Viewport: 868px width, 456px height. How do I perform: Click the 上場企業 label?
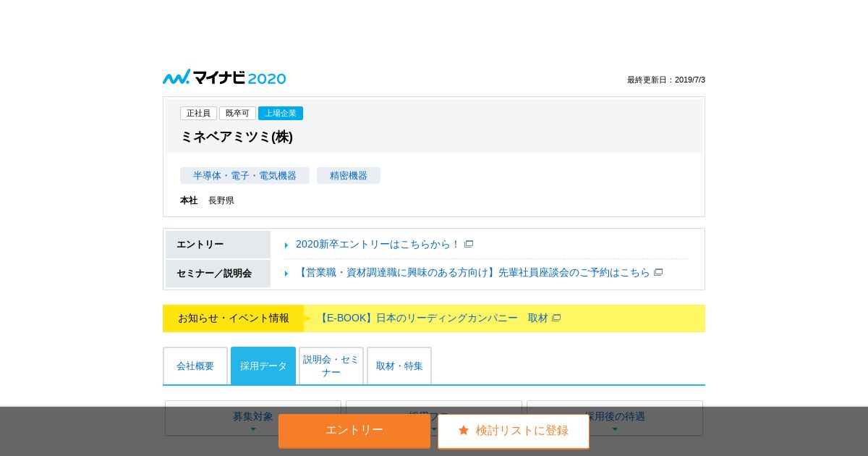(281, 114)
